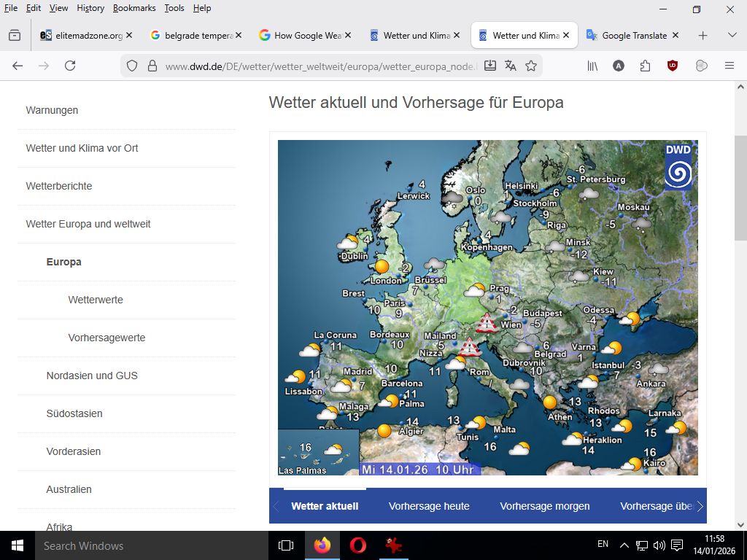The image size is (747, 560).
Task: Switch to the Google Translate tab
Action: 632,35
